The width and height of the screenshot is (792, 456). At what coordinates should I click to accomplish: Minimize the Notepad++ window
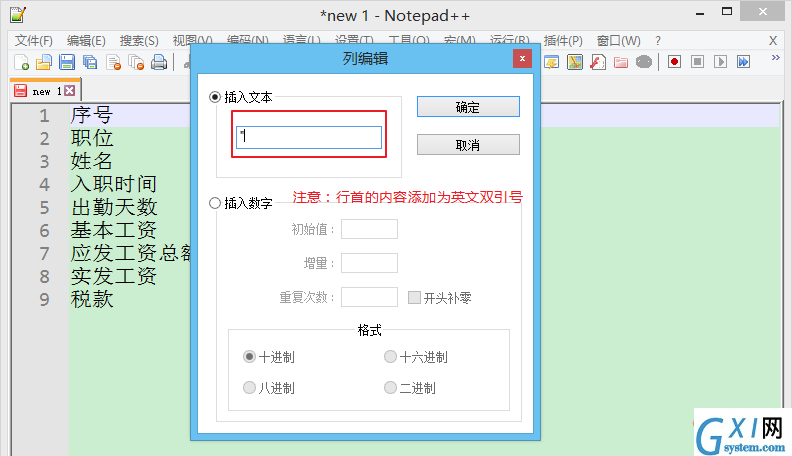pos(700,14)
